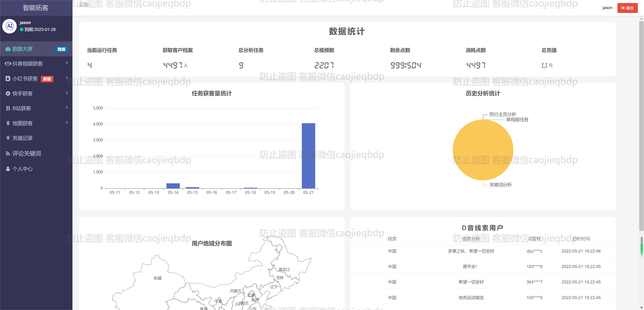
Task: Click the 小红书获客 contact book icon
Action: coord(8,79)
